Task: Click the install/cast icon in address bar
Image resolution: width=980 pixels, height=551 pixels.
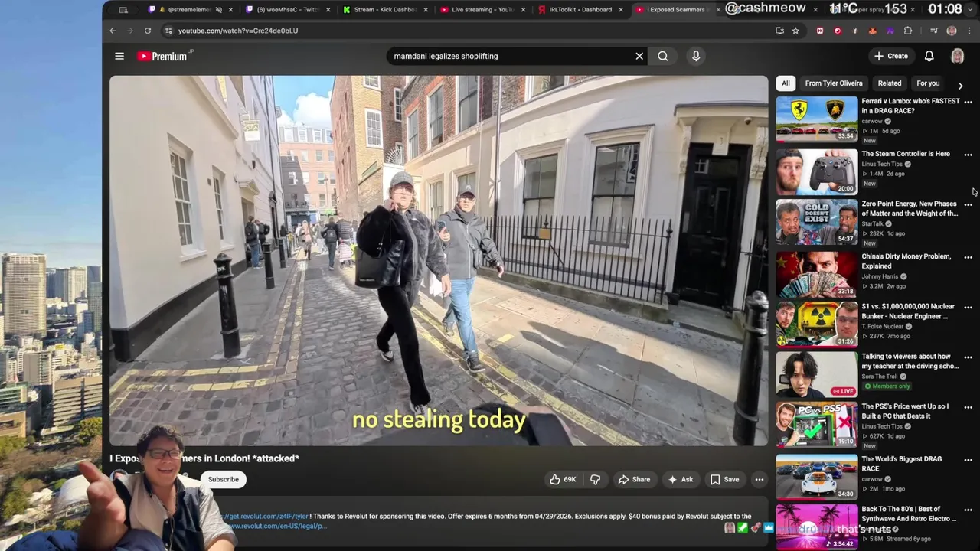Action: click(x=779, y=31)
